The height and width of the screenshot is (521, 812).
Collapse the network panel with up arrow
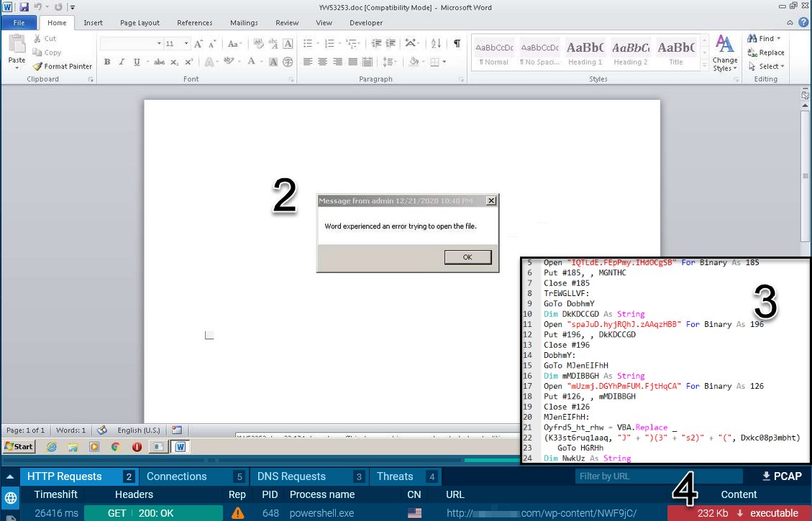pos(10,476)
